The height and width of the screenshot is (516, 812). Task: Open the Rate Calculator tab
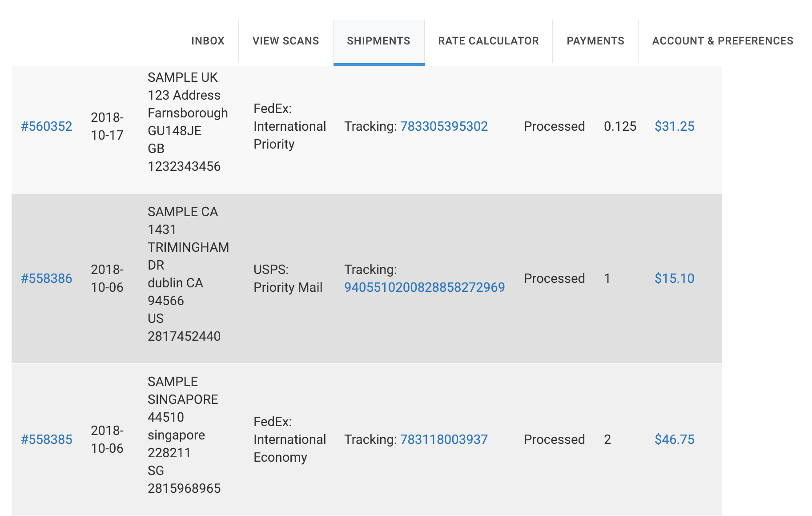pos(488,41)
